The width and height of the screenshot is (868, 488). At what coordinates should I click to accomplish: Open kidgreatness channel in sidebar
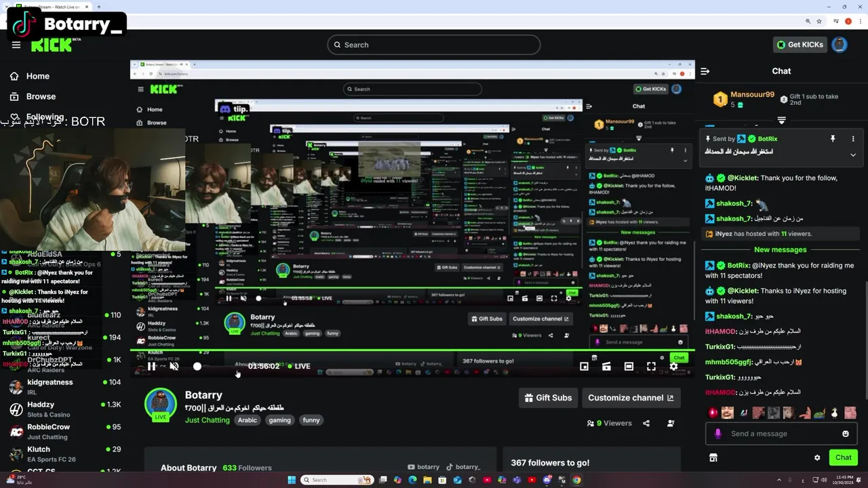point(64,386)
